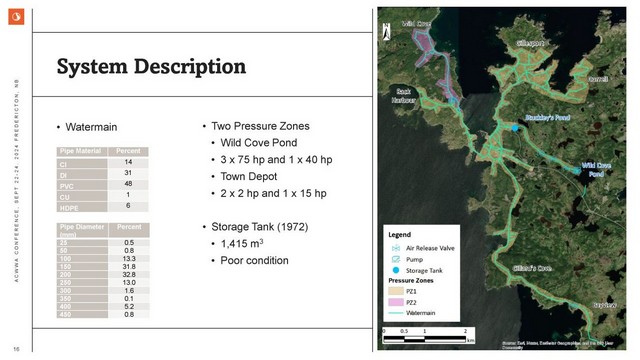Click the Storage Tank legend dot
640x360 pixels.
click(396, 270)
